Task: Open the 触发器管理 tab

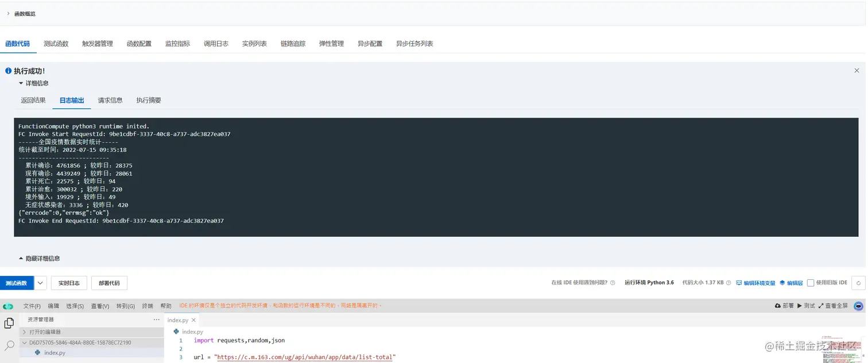Action: (x=98, y=44)
